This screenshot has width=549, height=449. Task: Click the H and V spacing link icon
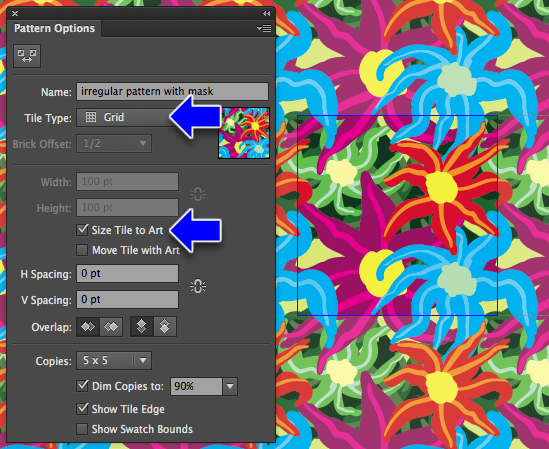tap(198, 286)
